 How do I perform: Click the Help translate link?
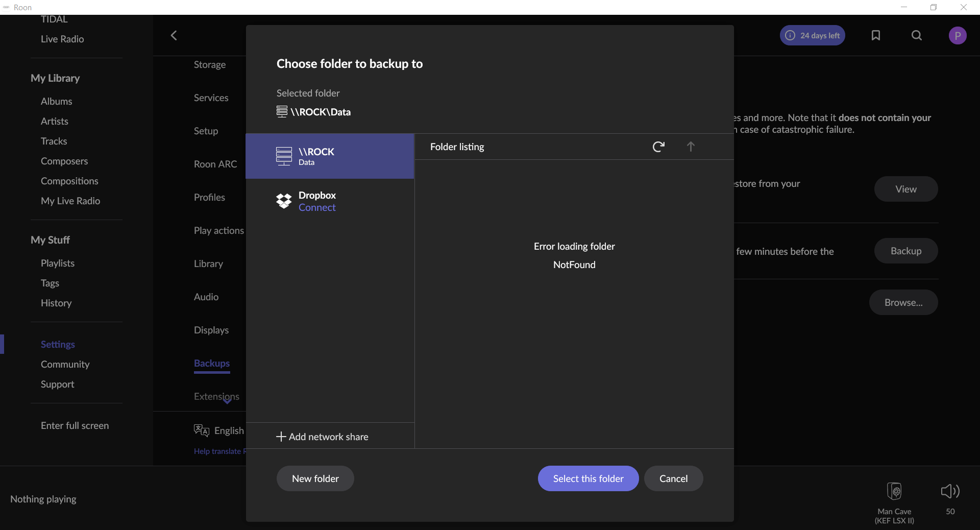(x=219, y=451)
